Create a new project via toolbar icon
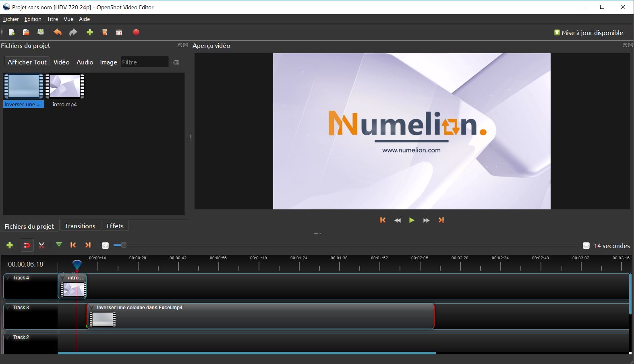The height and width of the screenshot is (364, 634). click(12, 33)
